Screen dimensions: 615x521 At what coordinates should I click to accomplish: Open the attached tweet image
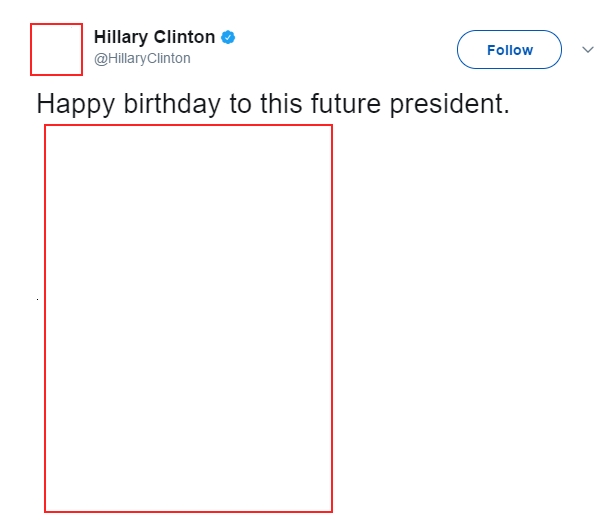(x=188, y=319)
